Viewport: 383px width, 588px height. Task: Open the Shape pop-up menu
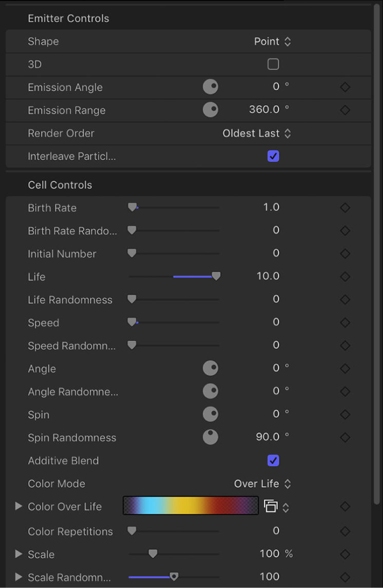tap(272, 42)
